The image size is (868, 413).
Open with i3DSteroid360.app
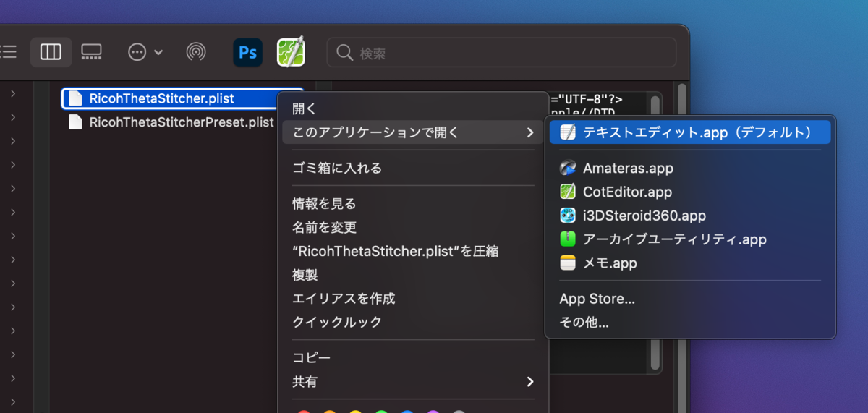[x=690, y=216]
